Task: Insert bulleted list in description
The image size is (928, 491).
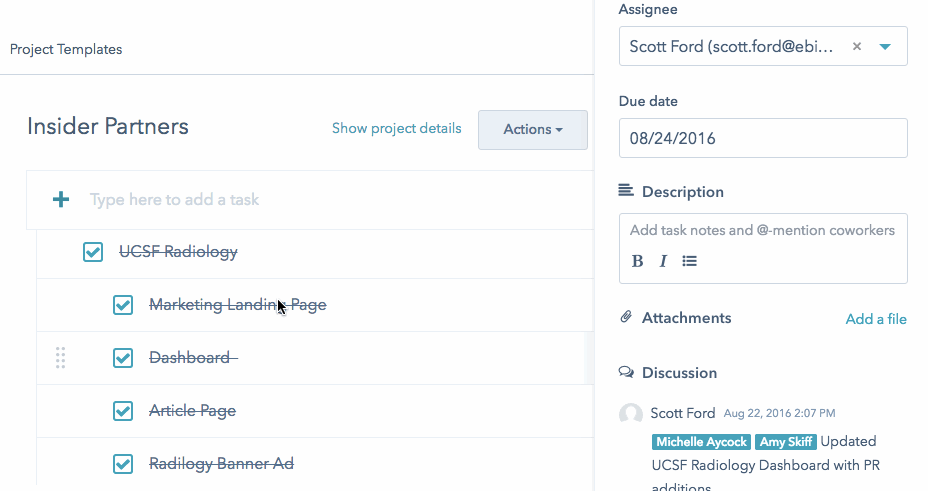Action: pyautogui.click(x=689, y=262)
